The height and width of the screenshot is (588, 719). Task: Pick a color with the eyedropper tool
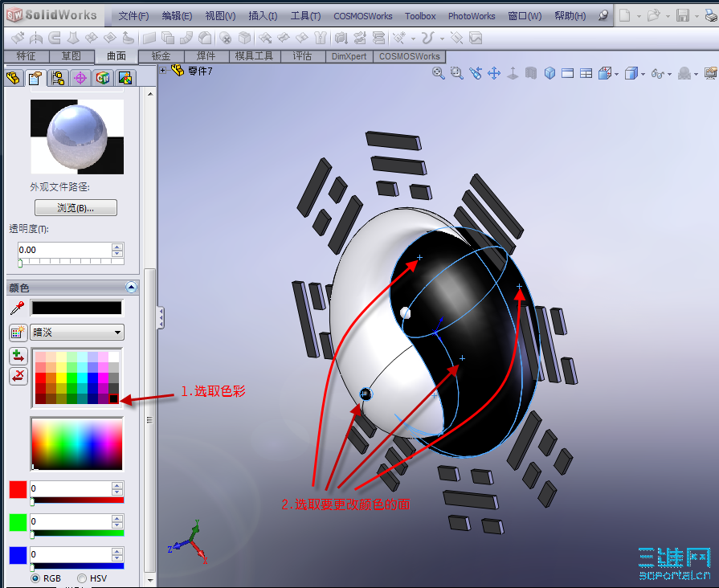(18, 308)
